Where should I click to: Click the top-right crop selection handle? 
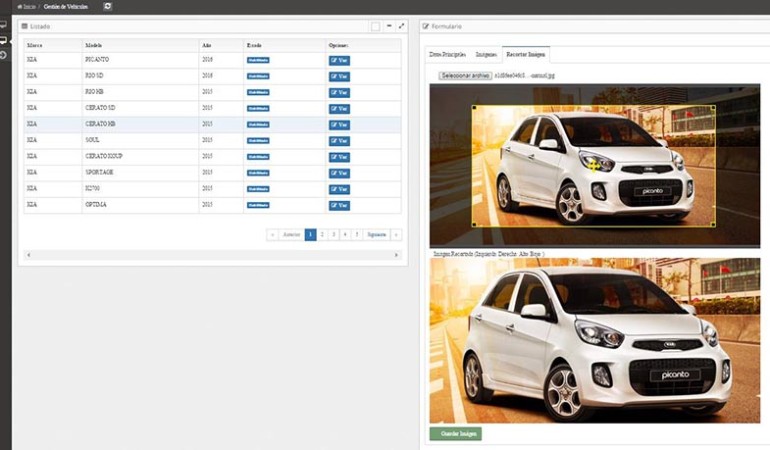click(714, 107)
